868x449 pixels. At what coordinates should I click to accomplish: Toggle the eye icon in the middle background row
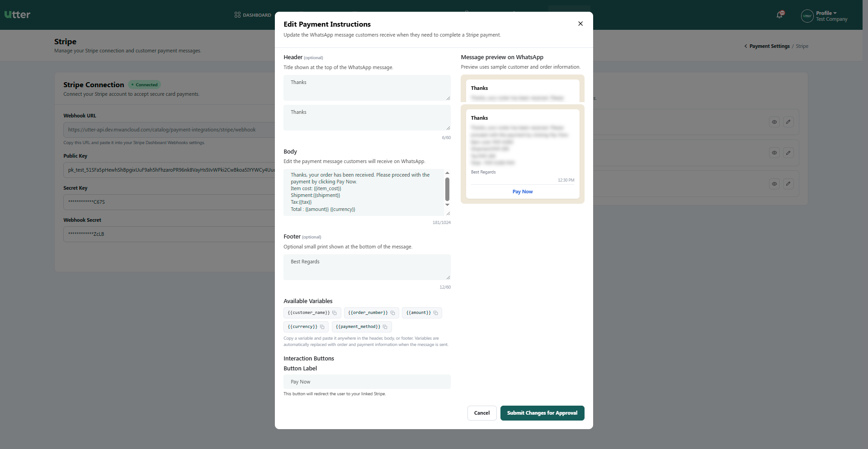coord(774,153)
